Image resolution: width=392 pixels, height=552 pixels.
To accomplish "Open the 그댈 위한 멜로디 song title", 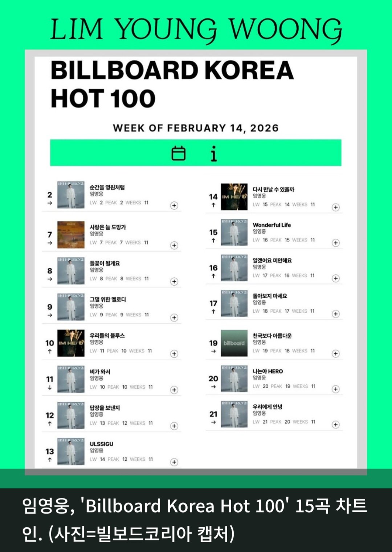I will click(x=108, y=299).
